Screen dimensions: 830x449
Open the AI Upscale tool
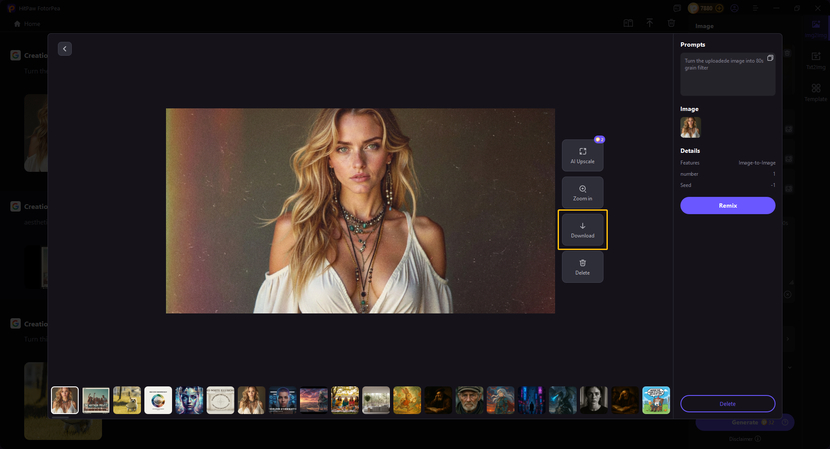coord(582,155)
